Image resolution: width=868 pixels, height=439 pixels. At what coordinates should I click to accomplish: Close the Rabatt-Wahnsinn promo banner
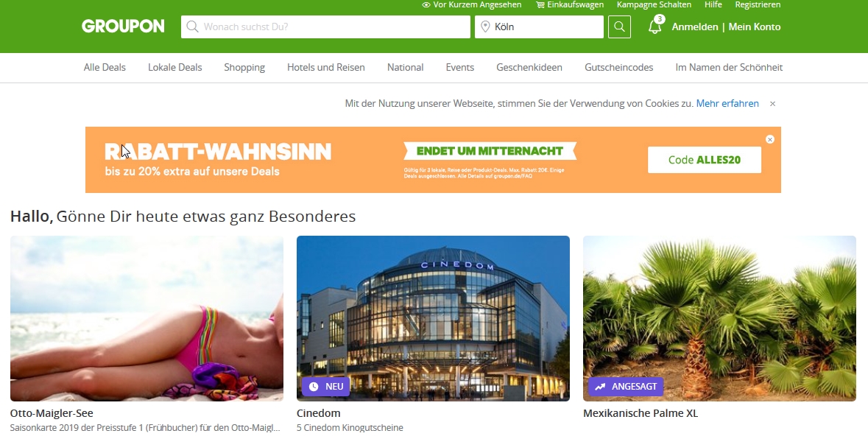click(x=769, y=139)
